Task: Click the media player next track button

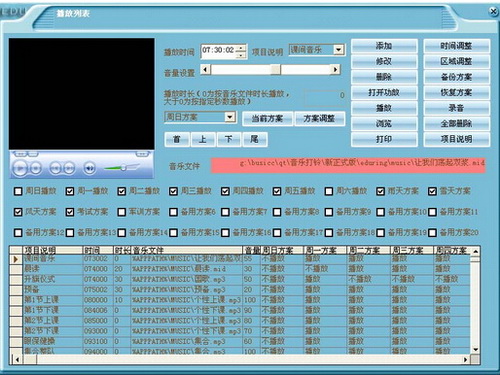Action: pos(69,168)
